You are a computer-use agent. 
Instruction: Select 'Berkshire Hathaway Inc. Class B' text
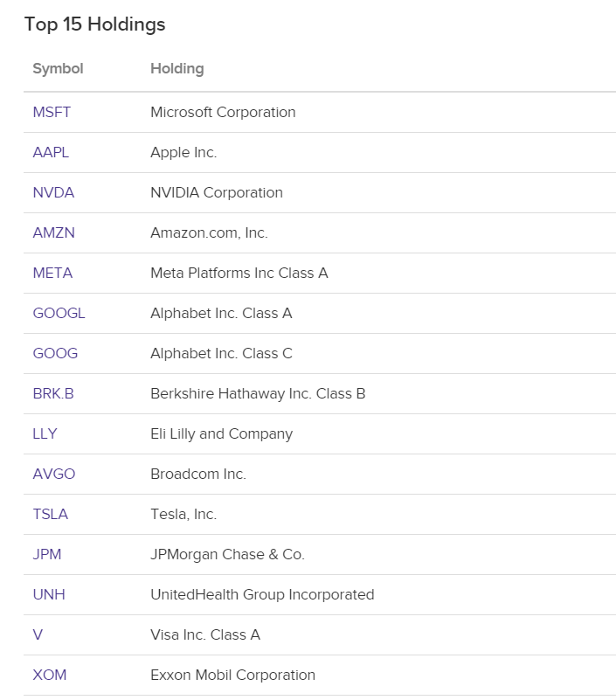coord(258,393)
